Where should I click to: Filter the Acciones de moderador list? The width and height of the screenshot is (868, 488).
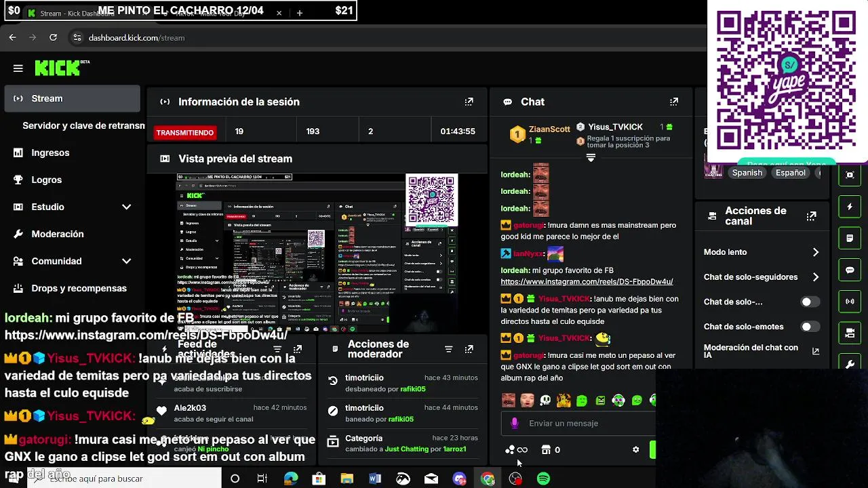tap(448, 349)
